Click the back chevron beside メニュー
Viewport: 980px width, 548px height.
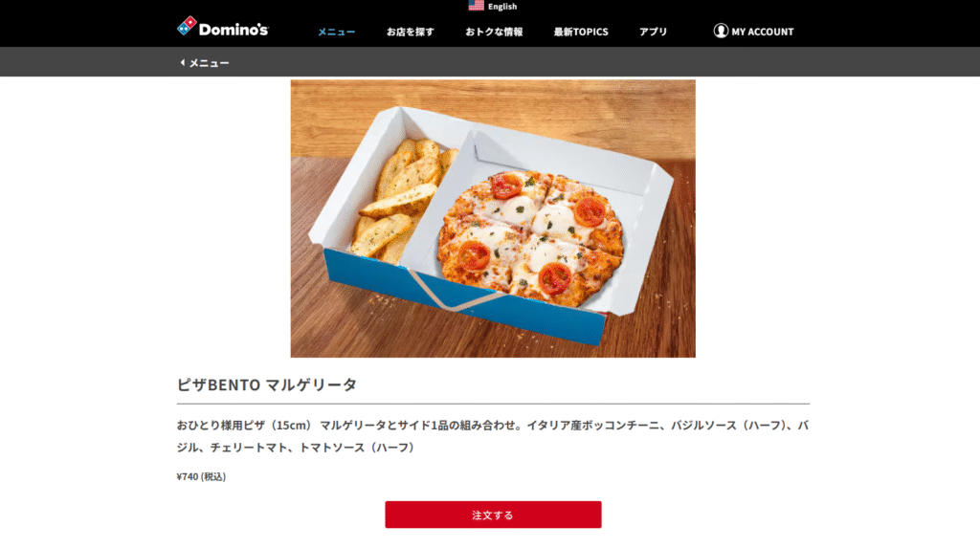pyautogui.click(x=183, y=62)
